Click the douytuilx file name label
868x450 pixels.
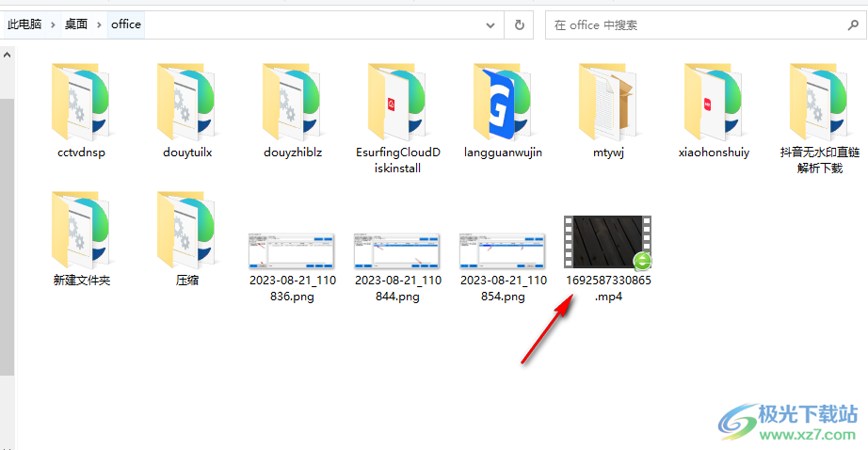tap(187, 153)
